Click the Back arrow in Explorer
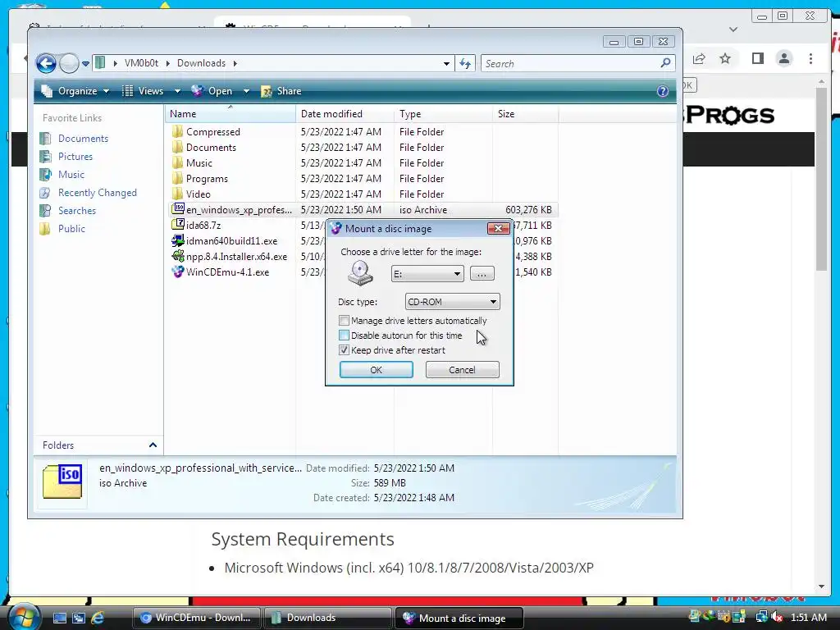 (46, 63)
